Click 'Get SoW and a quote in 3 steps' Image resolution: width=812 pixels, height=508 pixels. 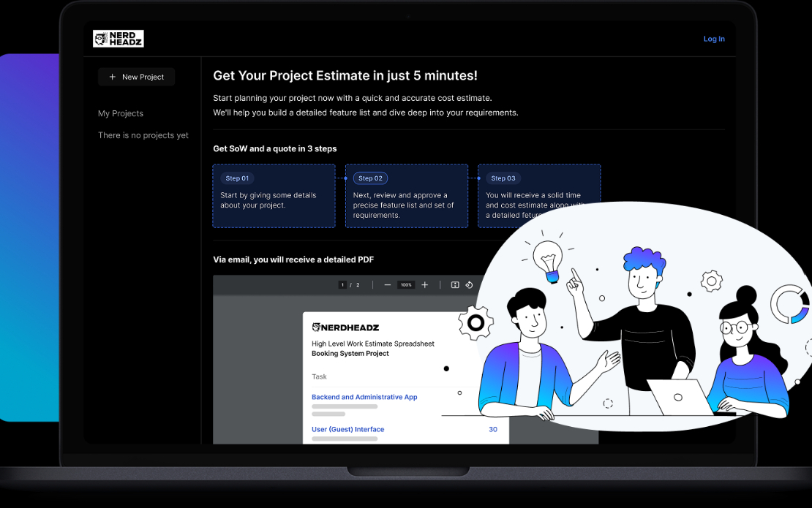point(275,148)
